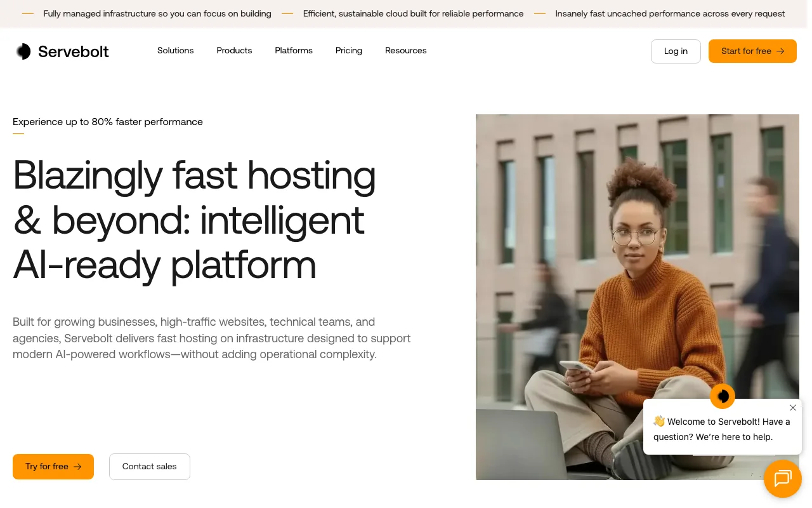Click the Log in button
This screenshot has width=812, height=508.
point(676,51)
